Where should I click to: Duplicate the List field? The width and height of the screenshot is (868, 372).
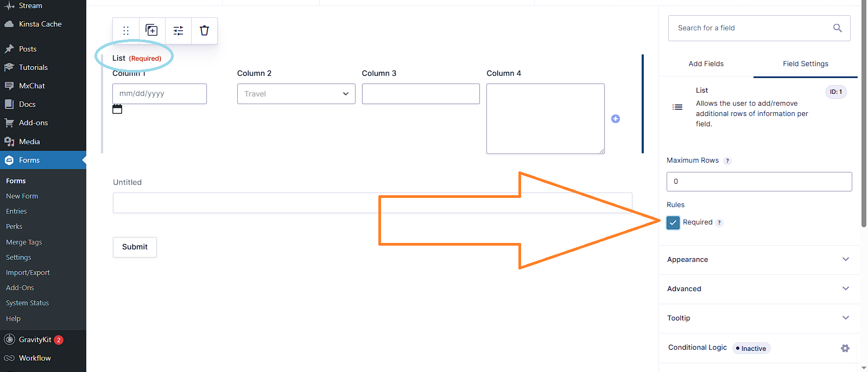(152, 30)
